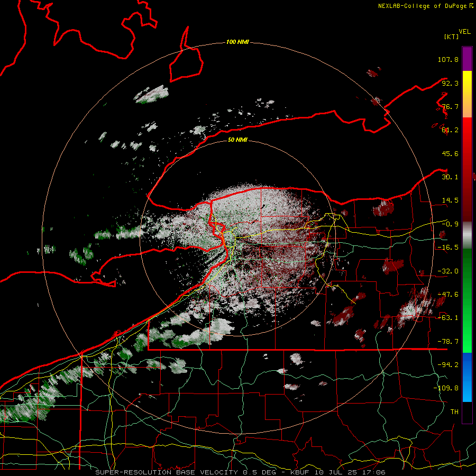Image resolution: width=476 pixels, height=476 pixels.
Task: Select the 30.1 legend value
Action: point(450,177)
